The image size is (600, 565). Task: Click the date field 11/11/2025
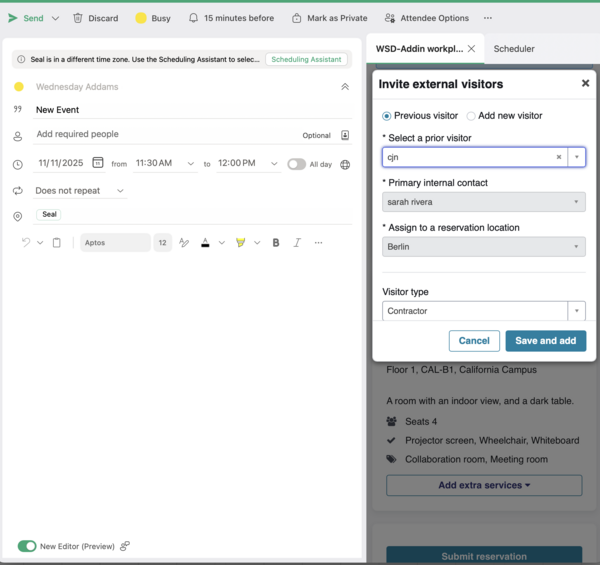click(61, 163)
